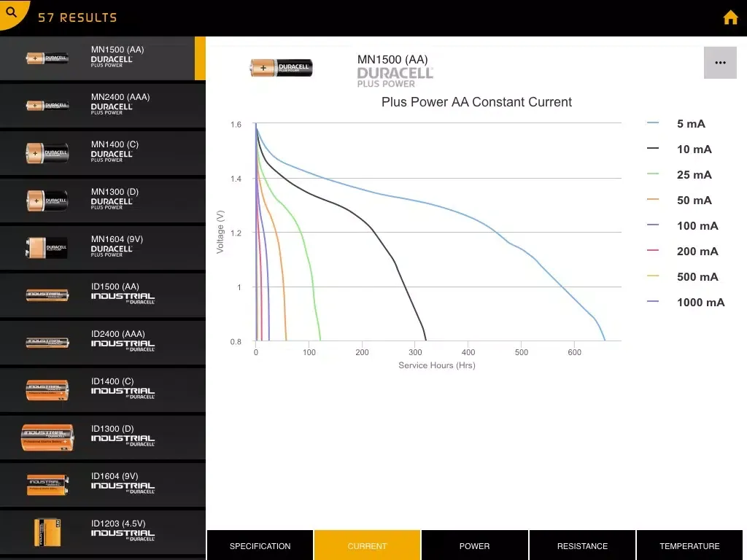Toggle the 10 mA legend series

click(x=679, y=149)
